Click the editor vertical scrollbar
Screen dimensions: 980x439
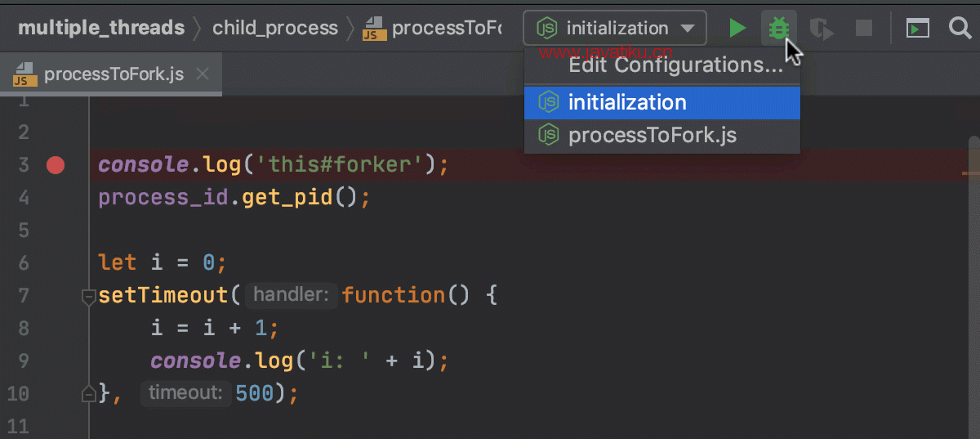tap(974, 286)
